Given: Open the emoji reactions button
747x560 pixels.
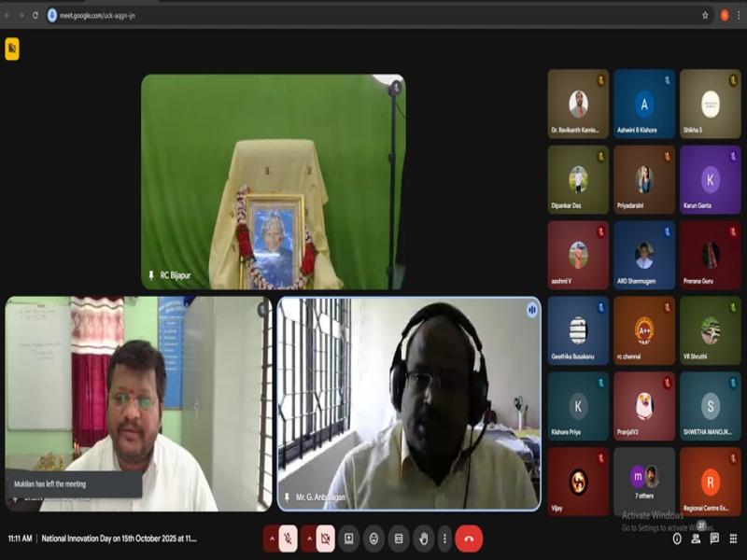Looking at the screenshot, I should coord(373,539).
